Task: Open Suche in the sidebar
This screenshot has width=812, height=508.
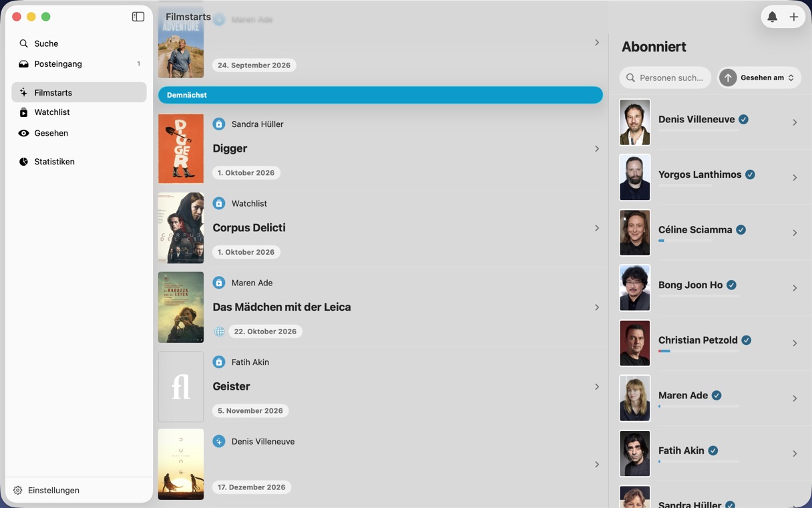Action: click(x=79, y=43)
